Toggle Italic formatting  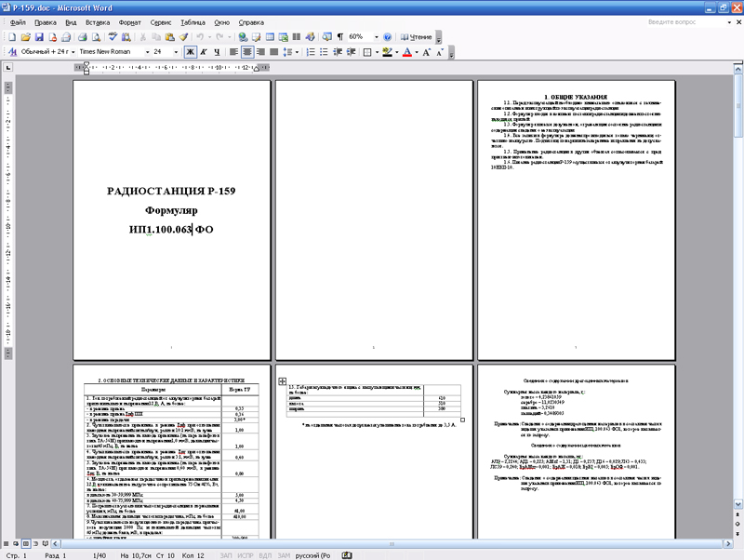tap(203, 52)
